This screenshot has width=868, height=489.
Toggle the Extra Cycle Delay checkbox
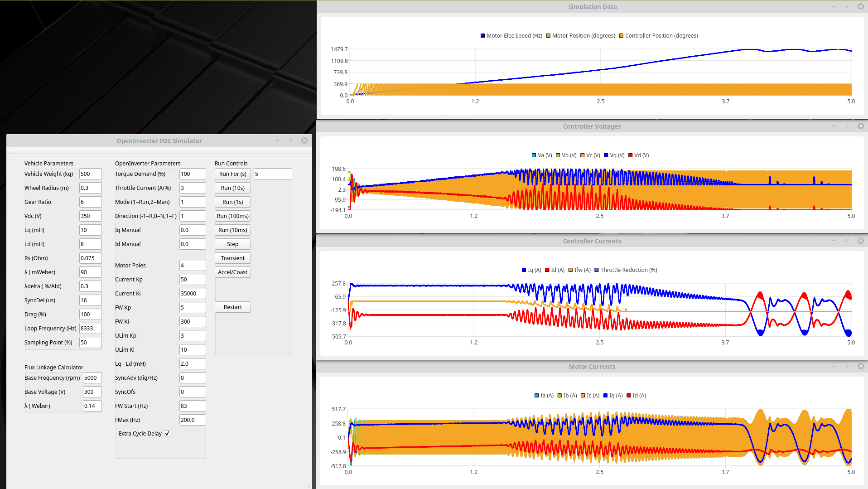[x=167, y=433]
